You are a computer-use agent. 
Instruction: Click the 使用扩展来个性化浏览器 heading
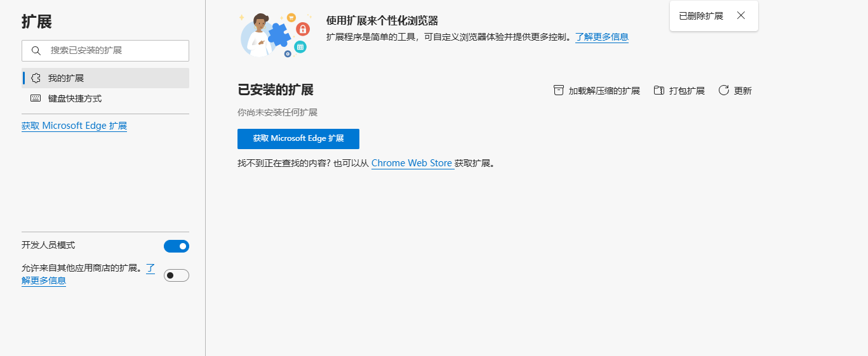pyautogui.click(x=382, y=21)
